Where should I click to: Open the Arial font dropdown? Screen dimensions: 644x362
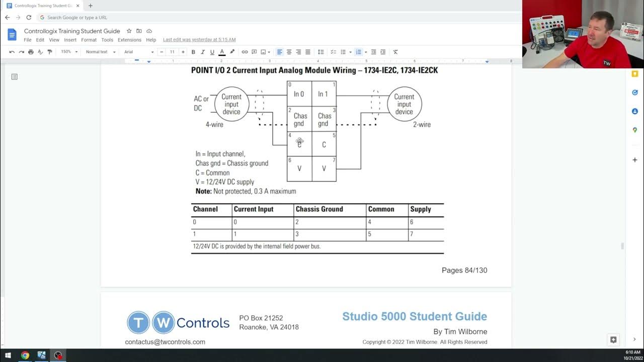[x=139, y=52]
